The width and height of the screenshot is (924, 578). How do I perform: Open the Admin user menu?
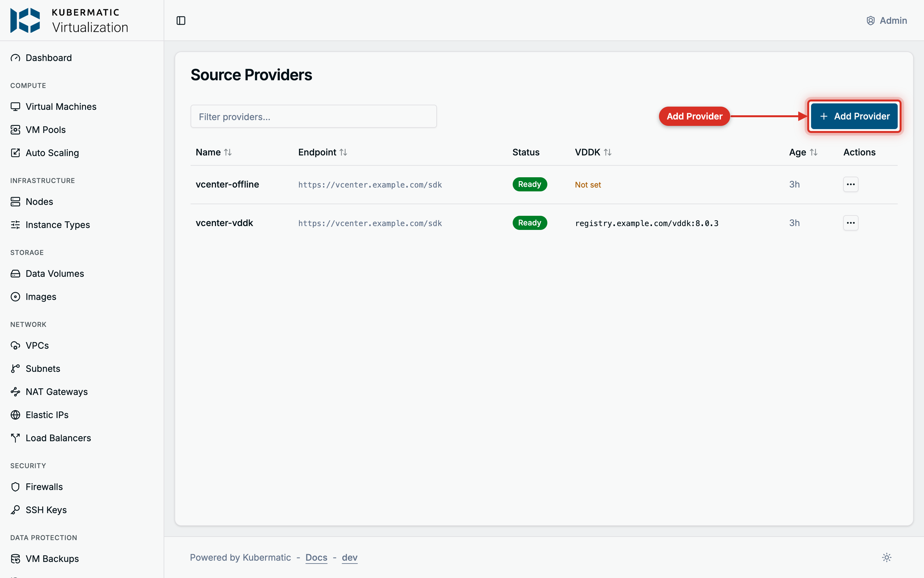[886, 21]
